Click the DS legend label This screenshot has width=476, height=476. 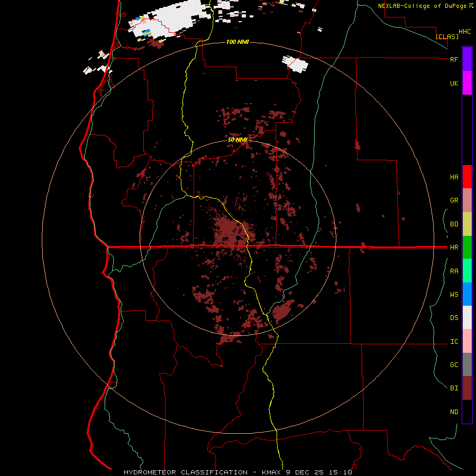coord(454,318)
